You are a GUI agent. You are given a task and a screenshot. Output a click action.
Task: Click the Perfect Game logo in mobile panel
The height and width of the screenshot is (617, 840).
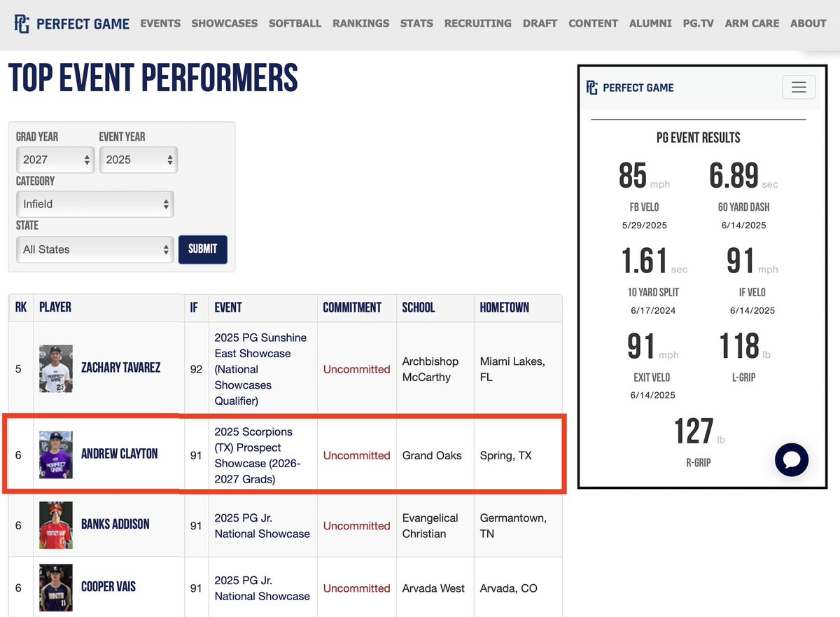[x=630, y=88]
